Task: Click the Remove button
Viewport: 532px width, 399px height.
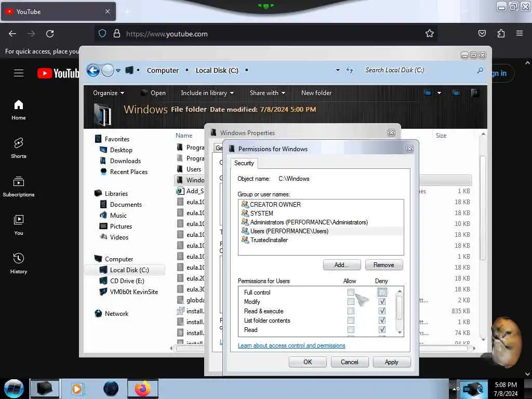Action: coord(384,265)
